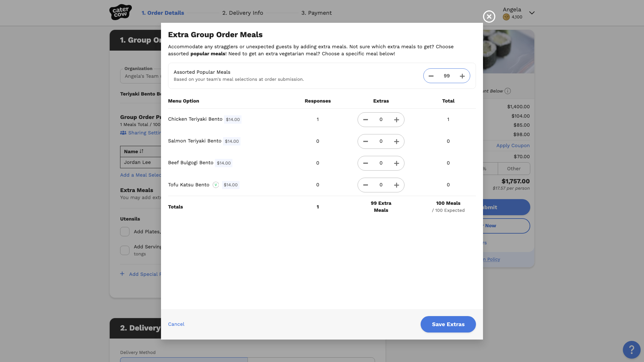Viewport: 644px width, 362px height.
Task: Go to the Payment step
Action: pyautogui.click(x=316, y=13)
